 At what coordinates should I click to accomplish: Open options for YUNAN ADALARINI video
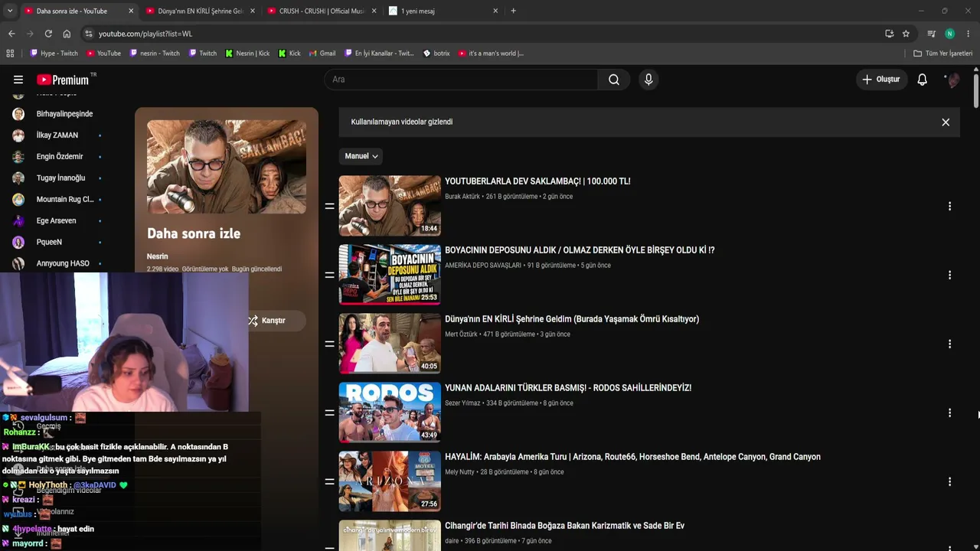click(x=949, y=413)
